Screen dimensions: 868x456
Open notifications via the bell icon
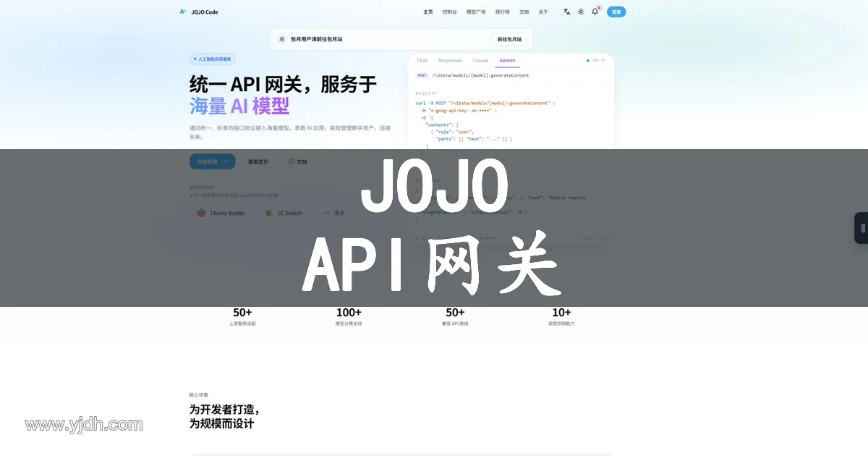[x=595, y=12]
